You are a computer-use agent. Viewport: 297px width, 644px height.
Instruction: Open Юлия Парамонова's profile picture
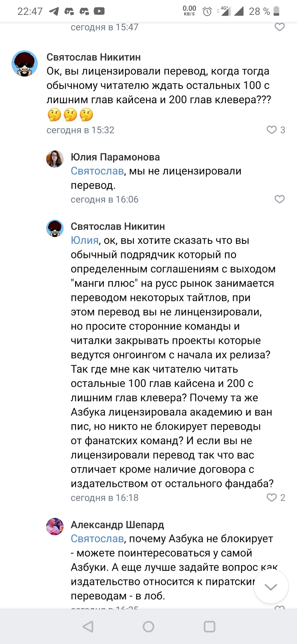pos(55,159)
